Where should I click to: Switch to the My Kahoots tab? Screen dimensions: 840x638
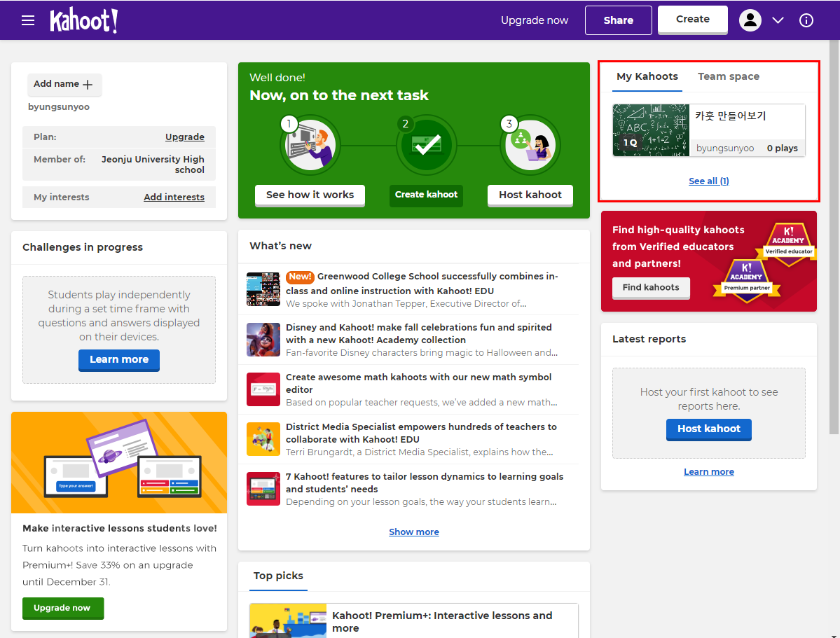point(647,76)
